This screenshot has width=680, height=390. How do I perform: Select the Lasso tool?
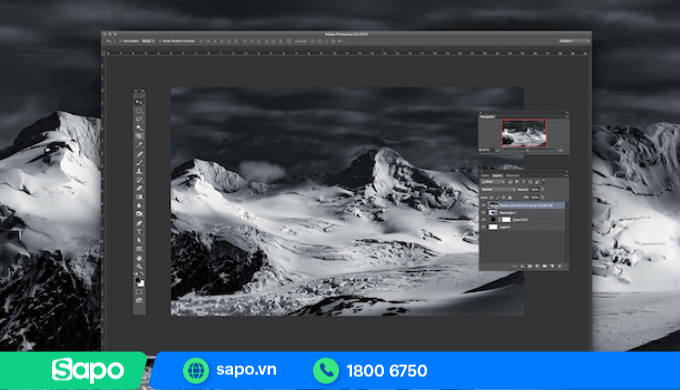point(139,119)
